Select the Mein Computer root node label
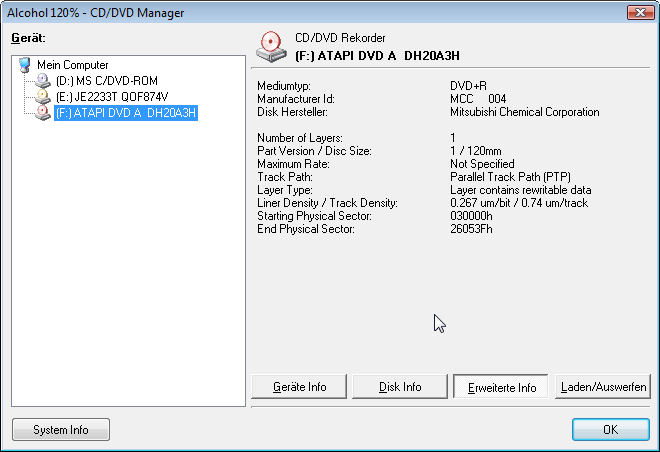The width and height of the screenshot is (660, 452). 73,65
